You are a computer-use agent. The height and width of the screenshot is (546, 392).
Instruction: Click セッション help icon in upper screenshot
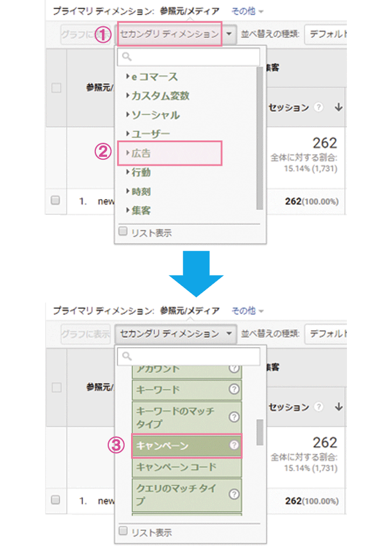(318, 107)
